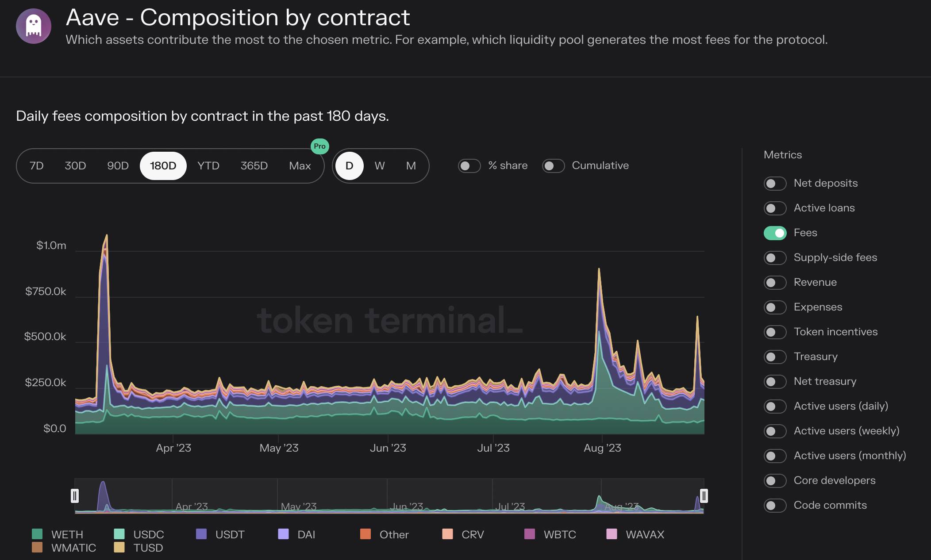The height and width of the screenshot is (560, 931).
Task: Click the WMATIC legend color swatch
Action: 37,547
